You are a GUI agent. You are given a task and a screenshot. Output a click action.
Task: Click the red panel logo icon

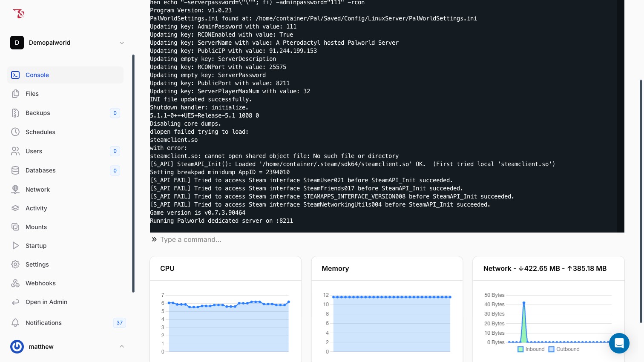pyautogui.click(x=19, y=14)
